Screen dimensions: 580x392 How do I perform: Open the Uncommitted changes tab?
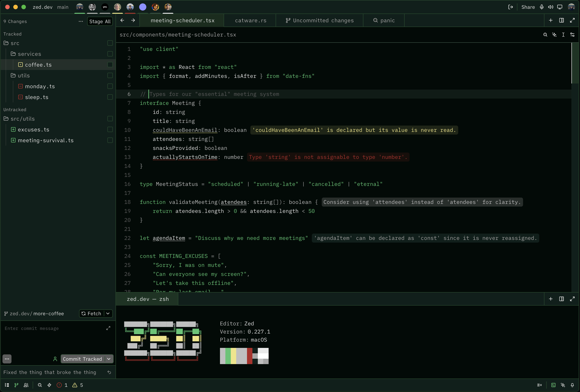pyautogui.click(x=319, y=20)
